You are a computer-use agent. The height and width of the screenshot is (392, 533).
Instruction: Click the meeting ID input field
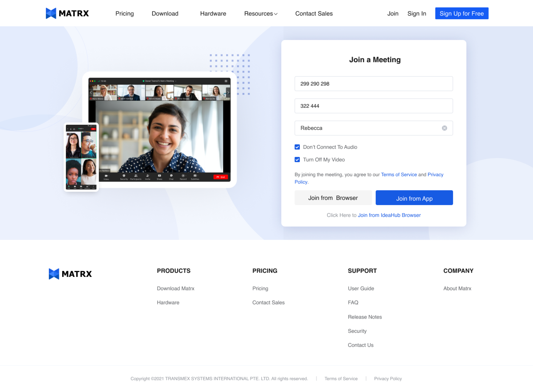[x=373, y=84]
